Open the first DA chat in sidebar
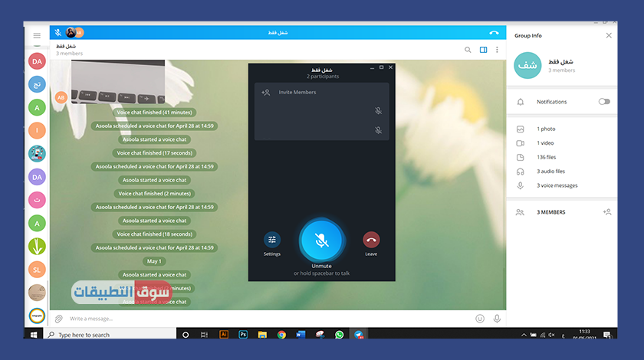Screen dimensions: 644x360 click(37, 61)
